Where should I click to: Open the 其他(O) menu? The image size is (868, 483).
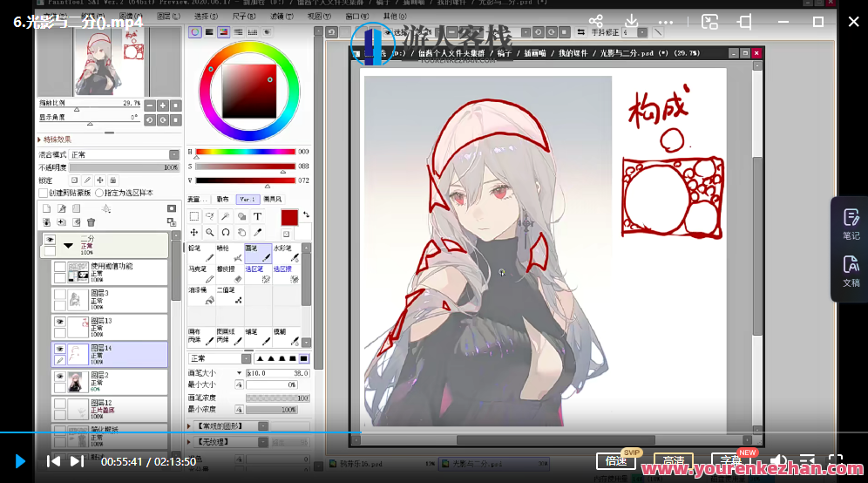point(395,16)
